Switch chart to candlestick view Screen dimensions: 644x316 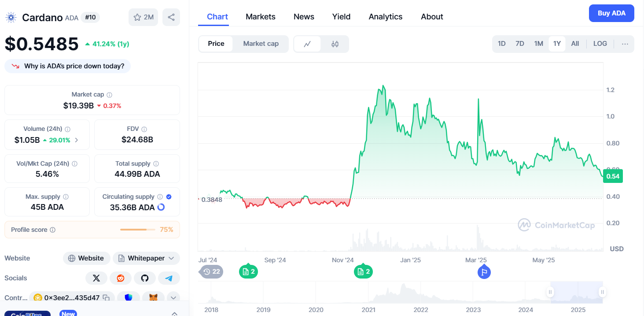click(x=335, y=44)
